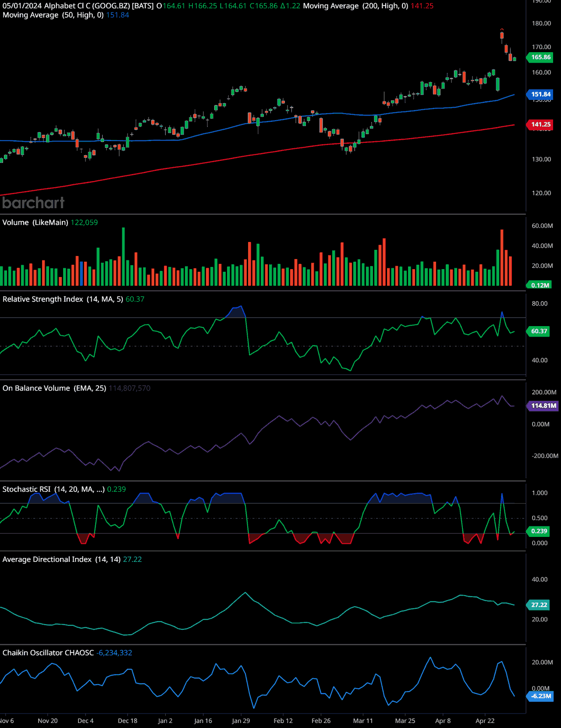
Task: Click the Moving Average (200, High, 0) label
Action: (x=355, y=6)
